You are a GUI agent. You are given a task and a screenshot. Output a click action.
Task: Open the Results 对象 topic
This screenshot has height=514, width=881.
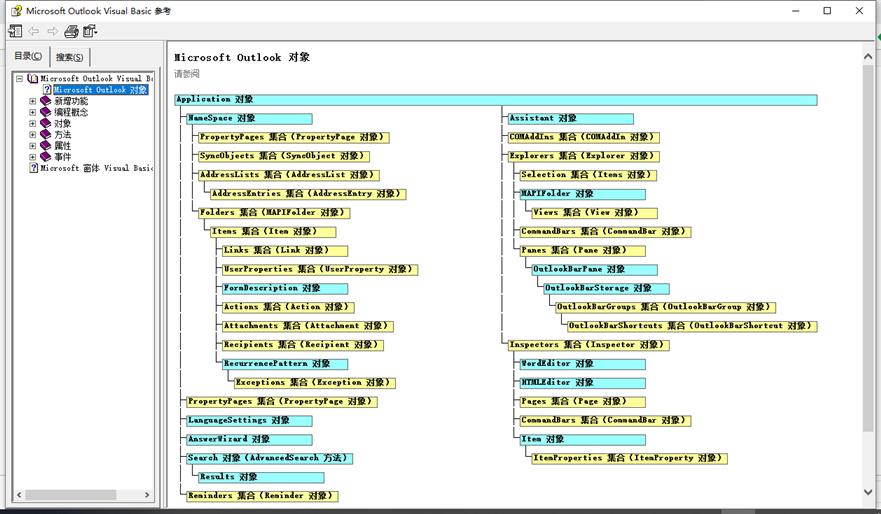pos(261,477)
